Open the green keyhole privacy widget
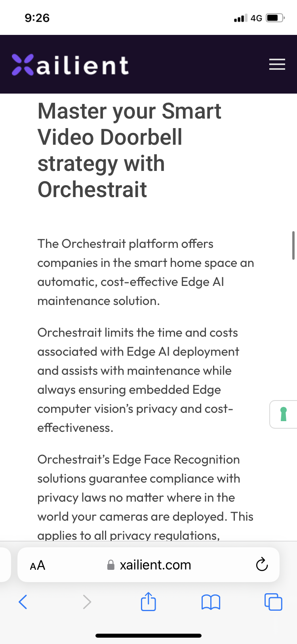Image resolution: width=297 pixels, height=644 pixels. tap(283, 414)
